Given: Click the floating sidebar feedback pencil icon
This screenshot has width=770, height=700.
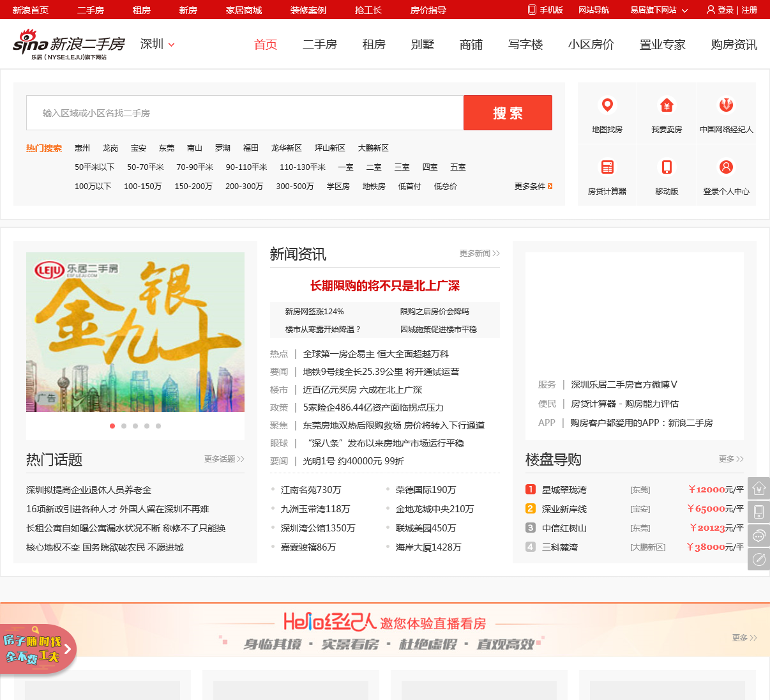Looking at the screenshot, I should 759,559.
